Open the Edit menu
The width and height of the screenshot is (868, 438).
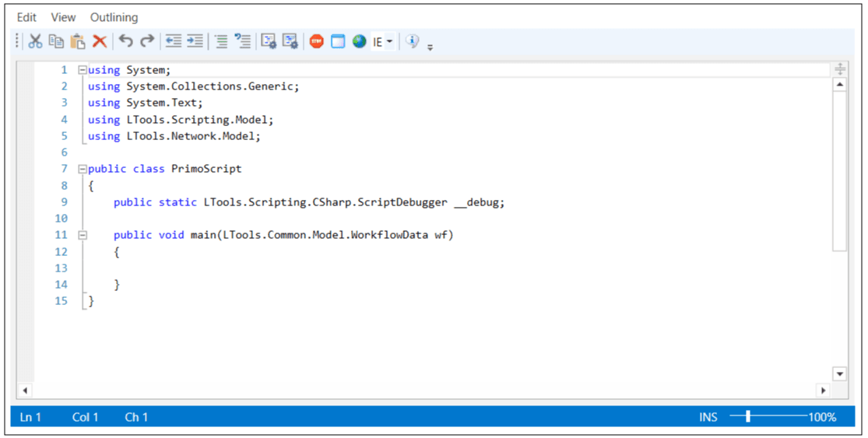(26, 17)
